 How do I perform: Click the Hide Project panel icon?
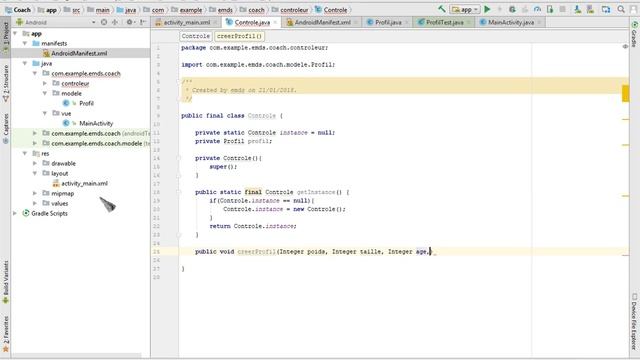point(143,22)
